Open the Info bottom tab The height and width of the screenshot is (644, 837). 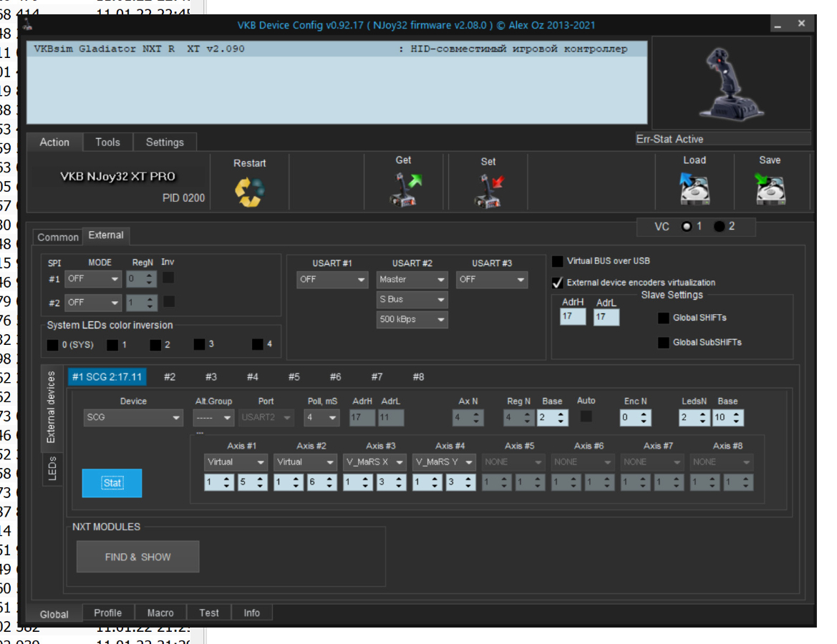click(252, 613)
